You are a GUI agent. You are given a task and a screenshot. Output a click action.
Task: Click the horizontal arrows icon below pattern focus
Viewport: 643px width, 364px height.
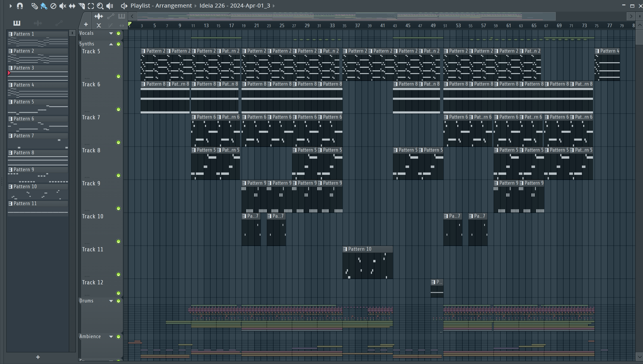click(122, 25)
